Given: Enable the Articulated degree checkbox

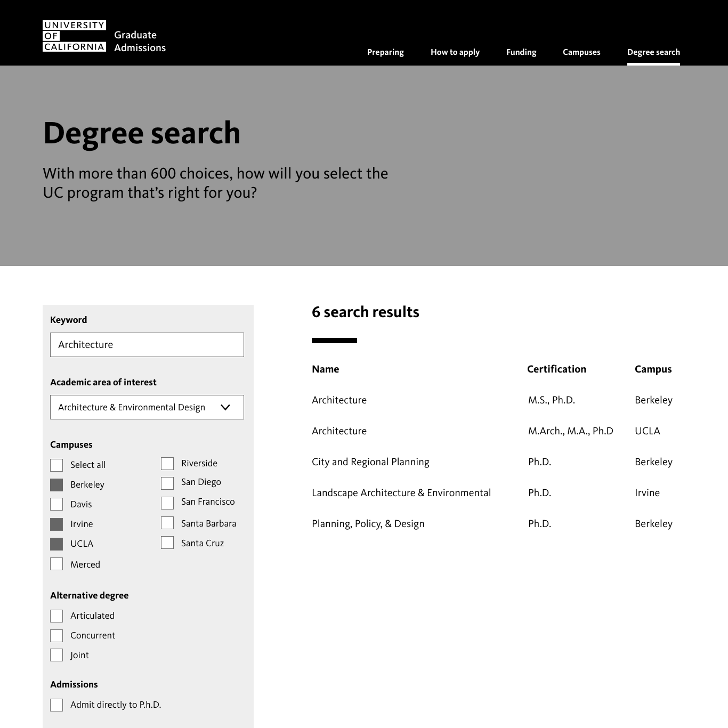Looking at the screenshot, I should (56, 616).
